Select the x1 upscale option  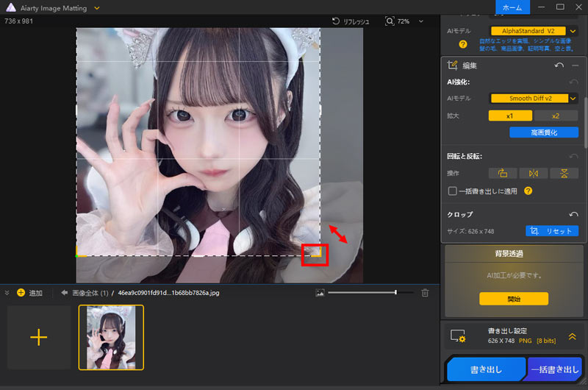tap(509, 116)
